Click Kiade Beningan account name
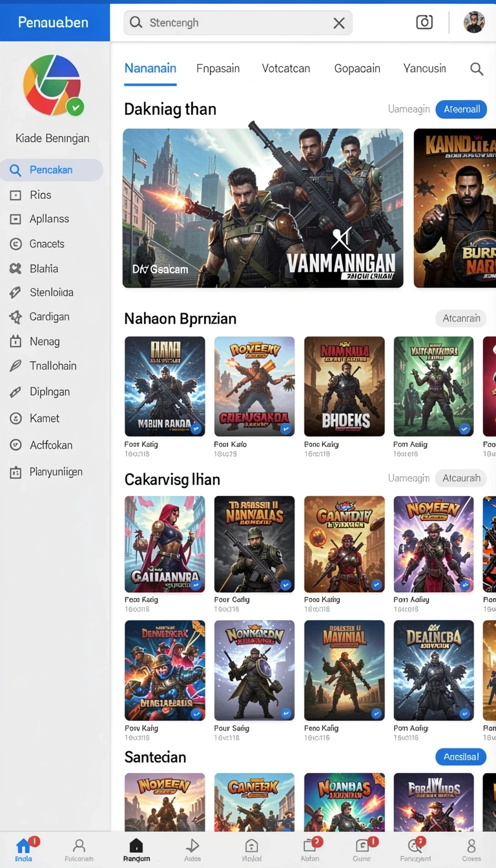The image size is (496, 868). click(x=52, y=138)
